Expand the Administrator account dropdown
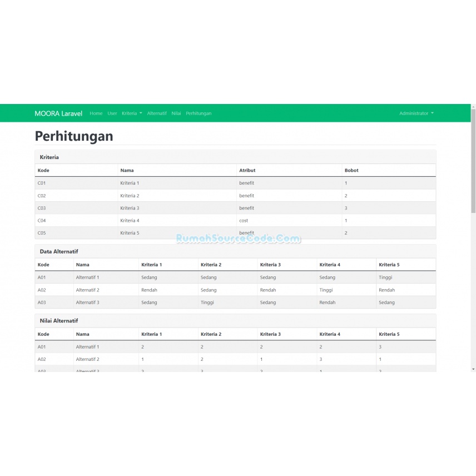 (x=416, y=113)
